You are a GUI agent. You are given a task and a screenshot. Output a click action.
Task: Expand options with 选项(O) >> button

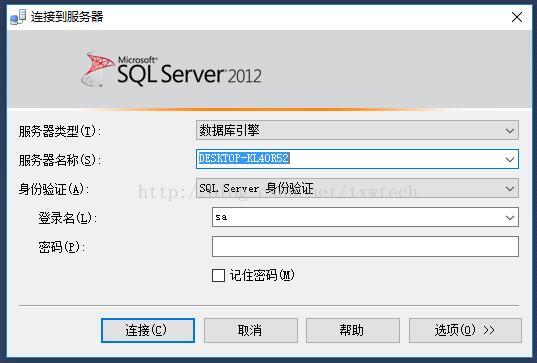point(465,330)
